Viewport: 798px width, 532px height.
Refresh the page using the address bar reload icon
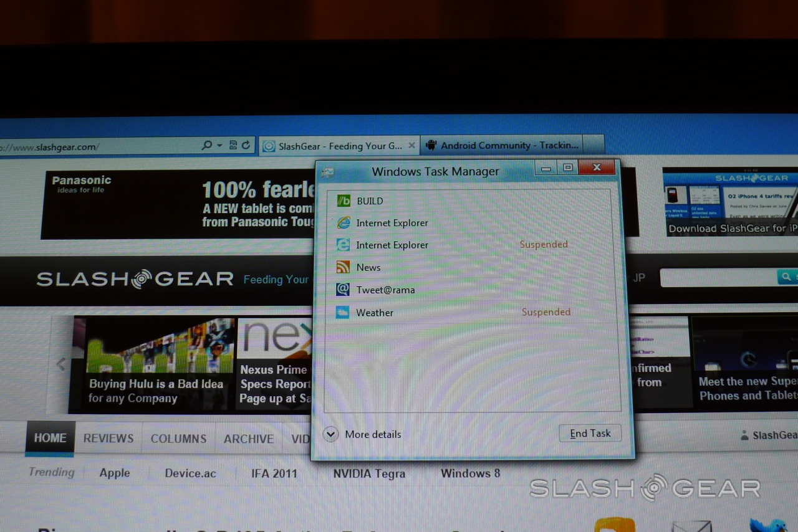pos(246,145)
